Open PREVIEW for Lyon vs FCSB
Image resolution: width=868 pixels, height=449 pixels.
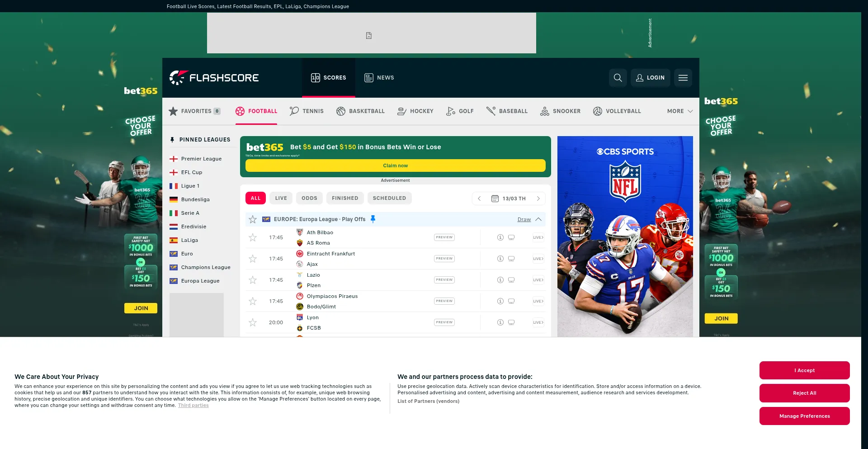click(x=444, y=322)
